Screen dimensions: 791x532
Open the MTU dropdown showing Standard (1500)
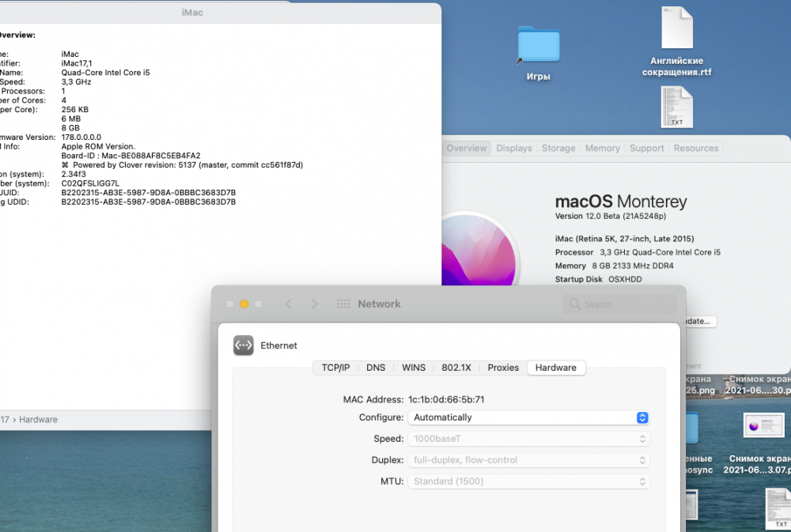pyautogui.click(x=528, y=481)
